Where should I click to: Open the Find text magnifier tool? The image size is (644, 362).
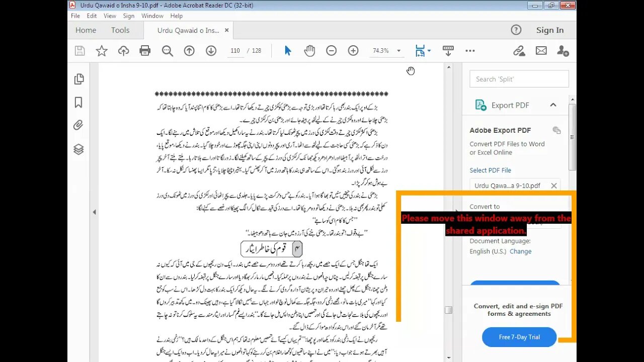point(168,51)
